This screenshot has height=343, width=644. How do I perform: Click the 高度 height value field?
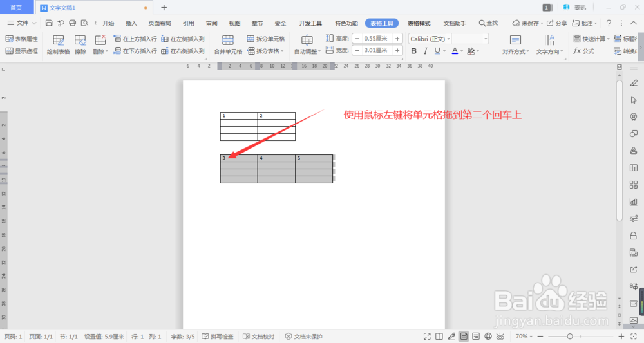pyautogui.click(x=377, y=39)
